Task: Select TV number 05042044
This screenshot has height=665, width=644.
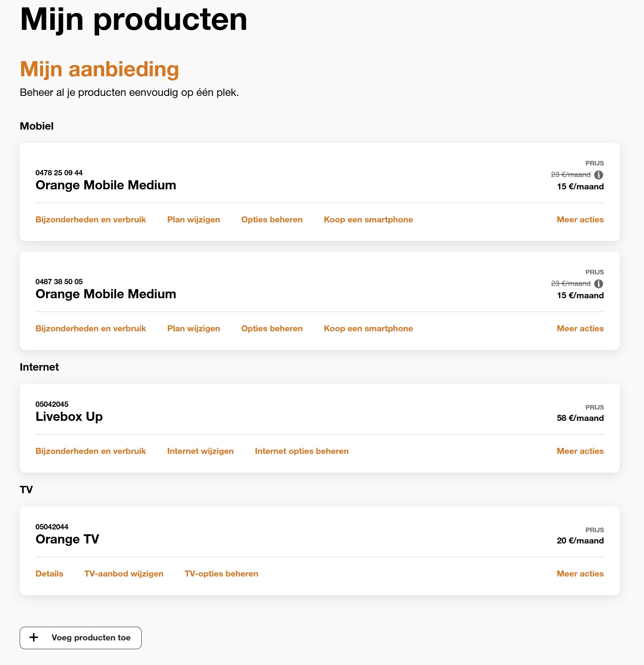Action: click(52, 527)
